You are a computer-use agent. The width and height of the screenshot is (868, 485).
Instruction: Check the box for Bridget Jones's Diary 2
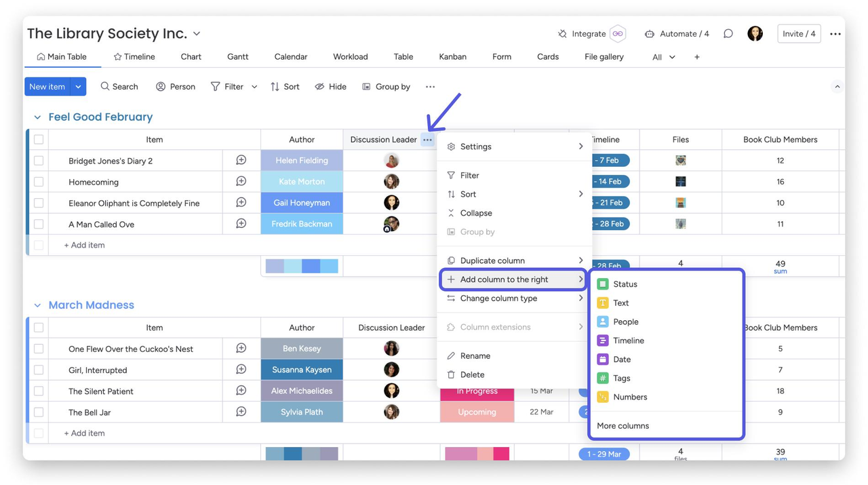pyautogui.click(x=39, y=161)
